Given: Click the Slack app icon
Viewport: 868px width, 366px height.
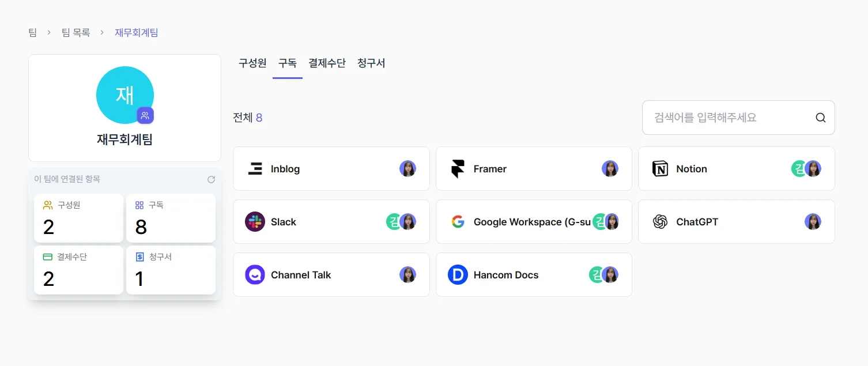Looking at the screenshot, I should [x=255, y=221].
